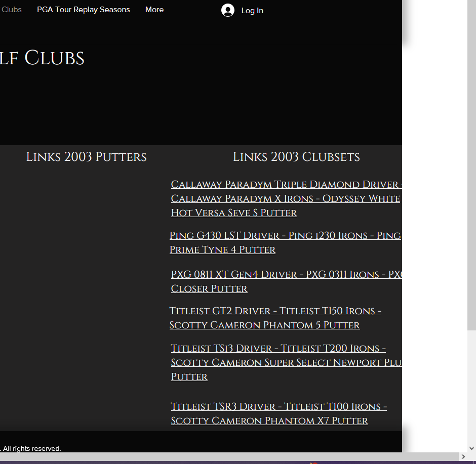This screenshot has width=476, height=464.
Task: Click the Log In text link
Action: 252,11
